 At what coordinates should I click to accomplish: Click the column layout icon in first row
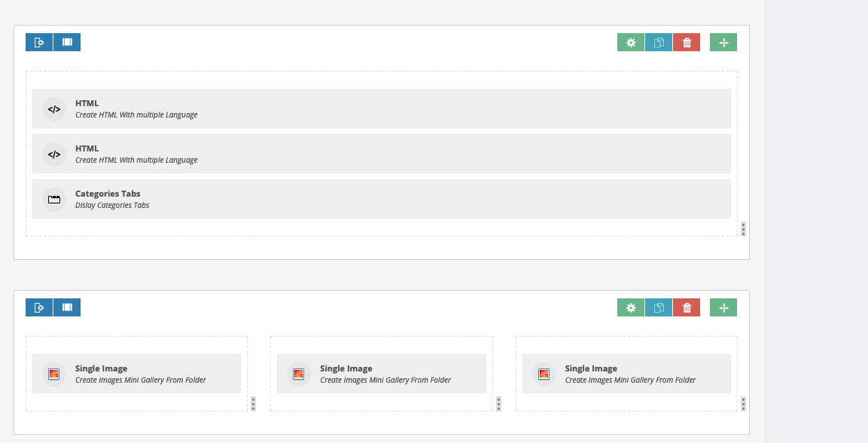click(x=67, y=42)
